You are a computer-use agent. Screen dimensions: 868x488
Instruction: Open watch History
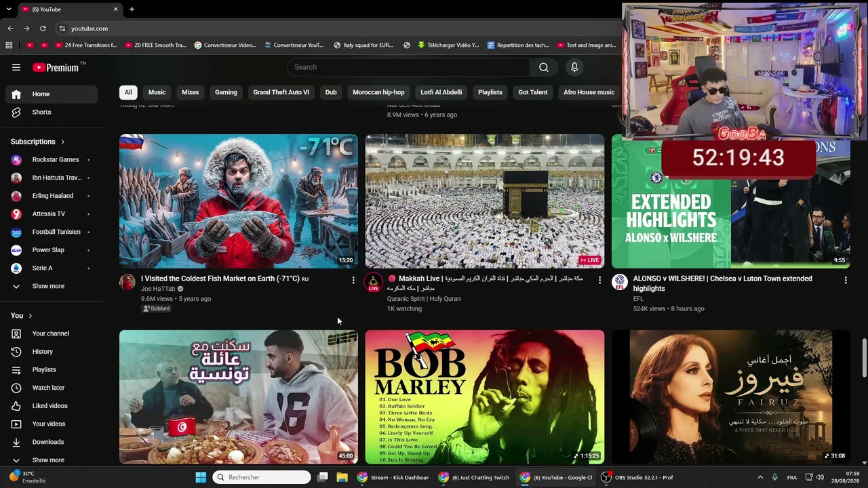coord(52,352)
